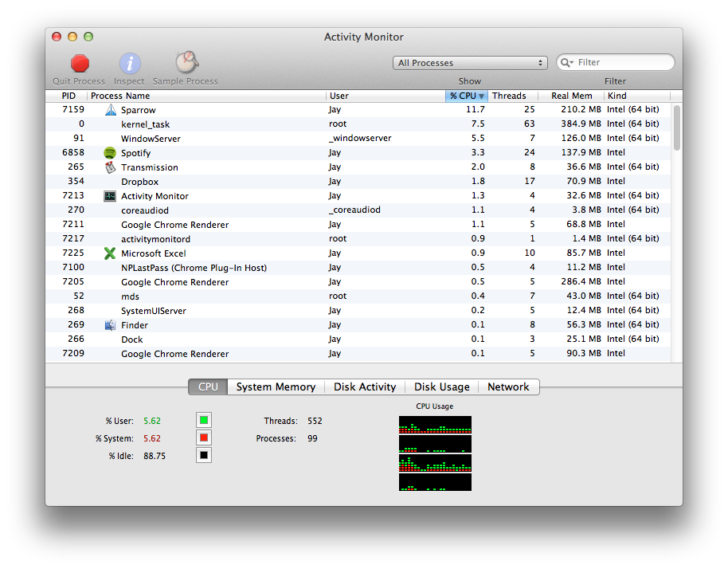Select the Activity Monitor process icon
Viewport: 728px width, 569px height.
pyautogui.click(x=110, y=196)
